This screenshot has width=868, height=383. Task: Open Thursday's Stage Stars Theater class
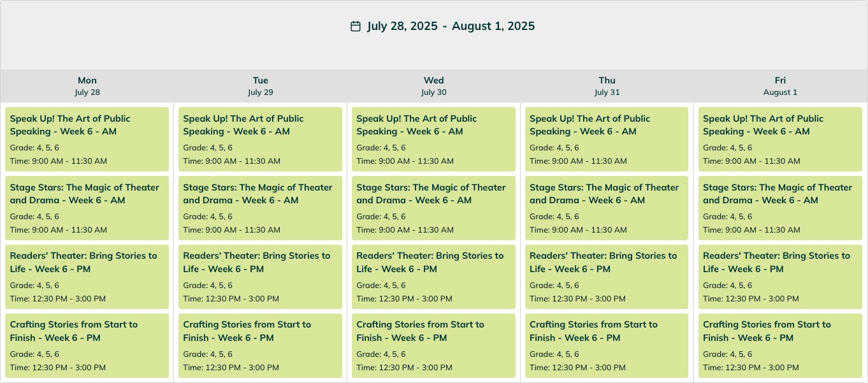(x=607, y=208)
